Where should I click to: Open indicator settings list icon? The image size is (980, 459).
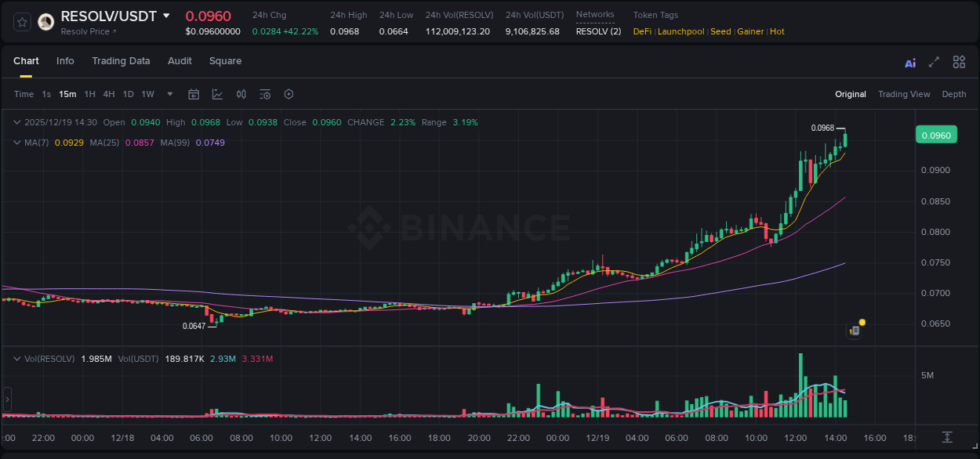[264, 94]
